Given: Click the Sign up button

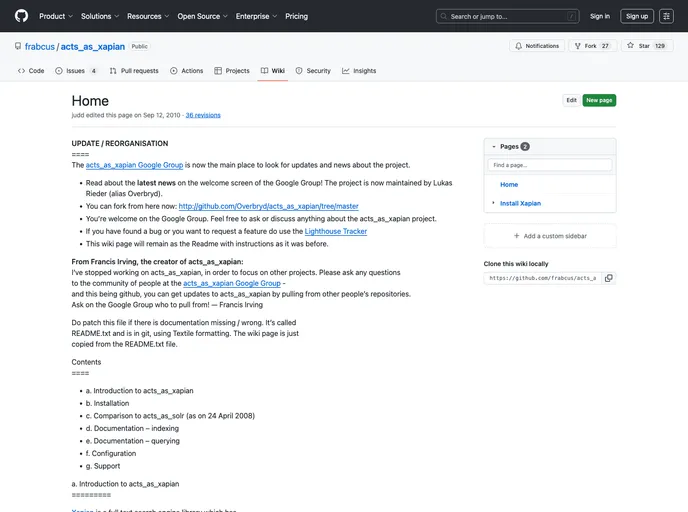Looking at the screenshot, I should click(637, 16).
